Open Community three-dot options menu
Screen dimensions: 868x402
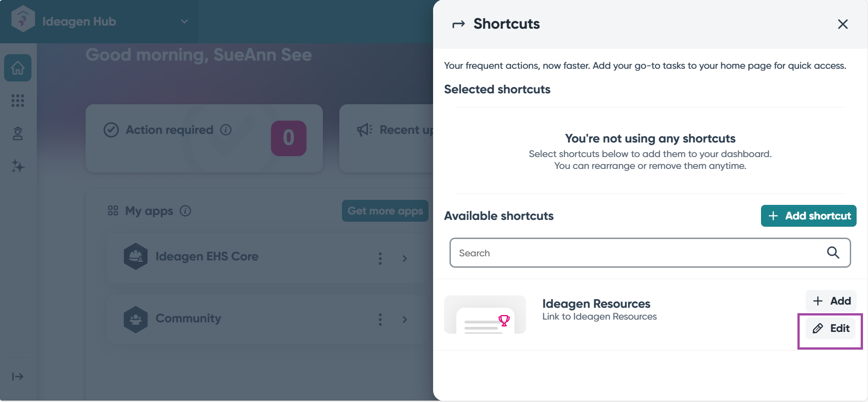click(380, 319)
